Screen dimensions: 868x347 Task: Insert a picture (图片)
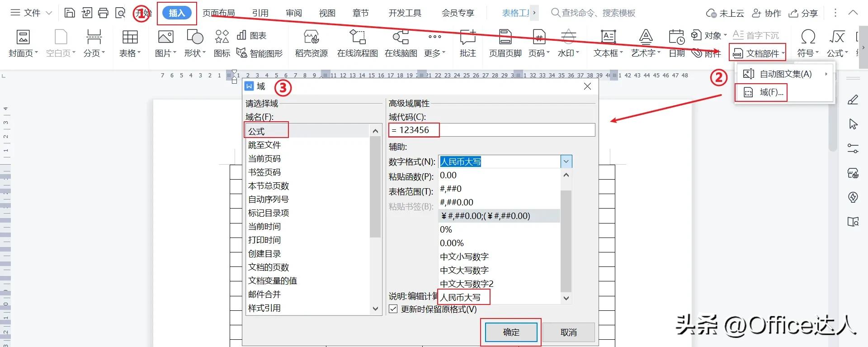pyautogui.click(x=165, y=43)
